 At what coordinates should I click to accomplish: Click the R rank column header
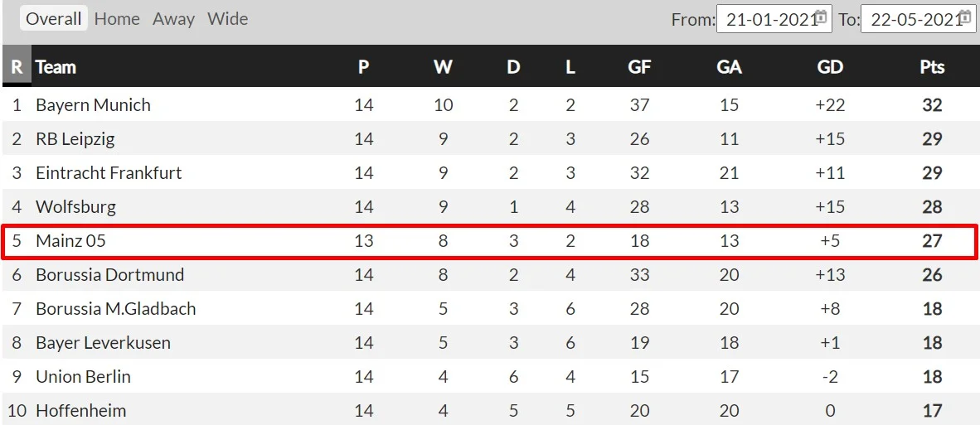pyautogui.click(x=17, y=67)
